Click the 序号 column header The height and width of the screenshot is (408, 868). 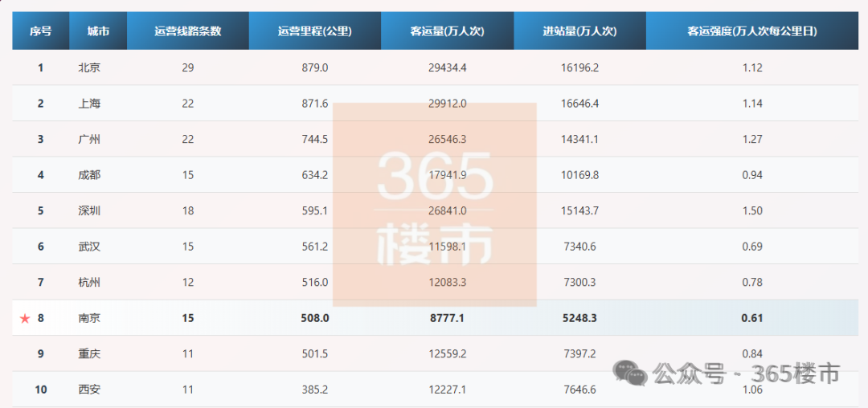pyautogui.click(x=41, y=31)
